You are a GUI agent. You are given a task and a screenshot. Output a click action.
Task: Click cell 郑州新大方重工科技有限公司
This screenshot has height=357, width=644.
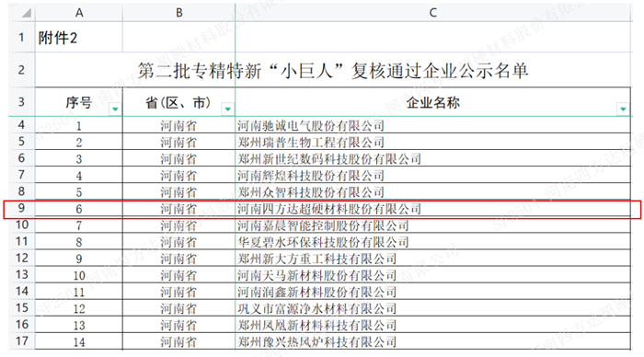click(x=433, y=259)
